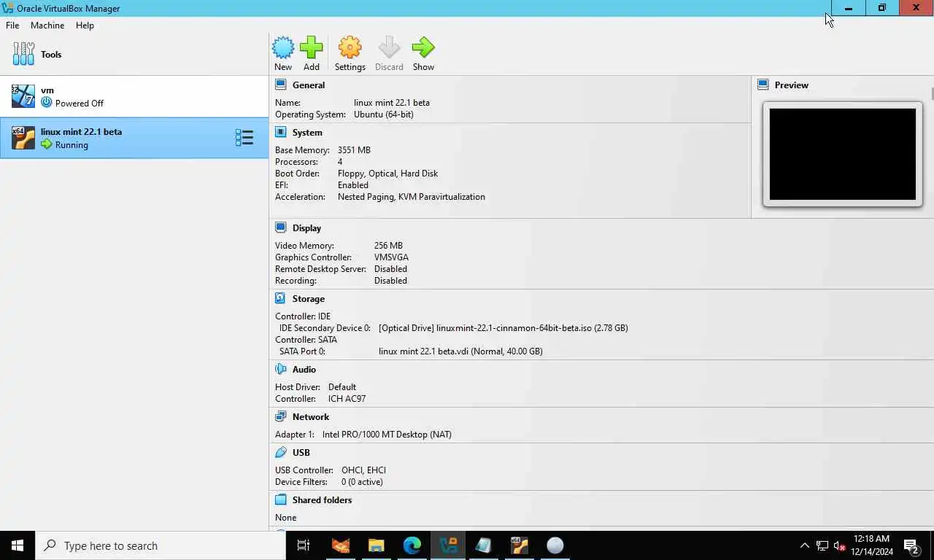Image resolution: width=934 pixels, height=560 pixels.
Task: Click the Discard toolbar icon
Action: (x=389, y=48)
